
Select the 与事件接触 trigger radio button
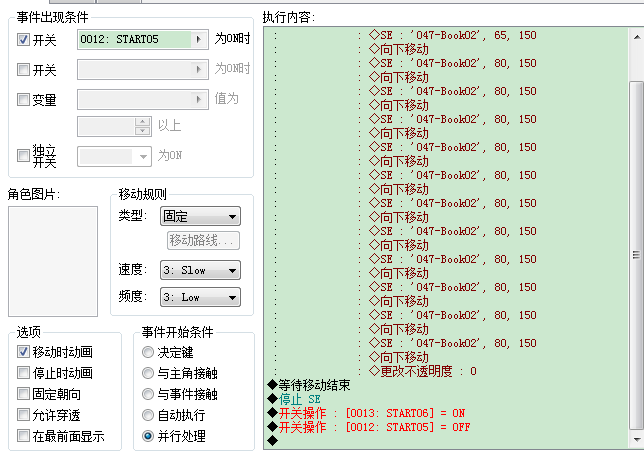point(148,394)
